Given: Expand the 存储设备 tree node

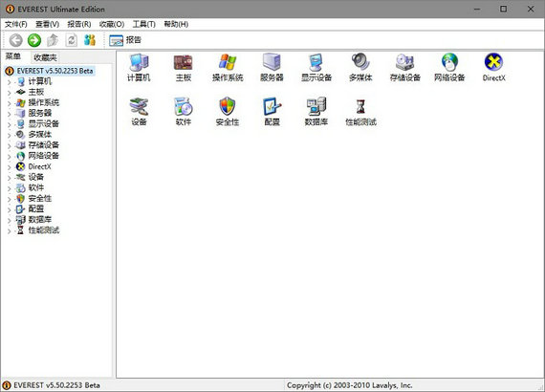Looking at the screenshot, I should click(x=10, y=145).
